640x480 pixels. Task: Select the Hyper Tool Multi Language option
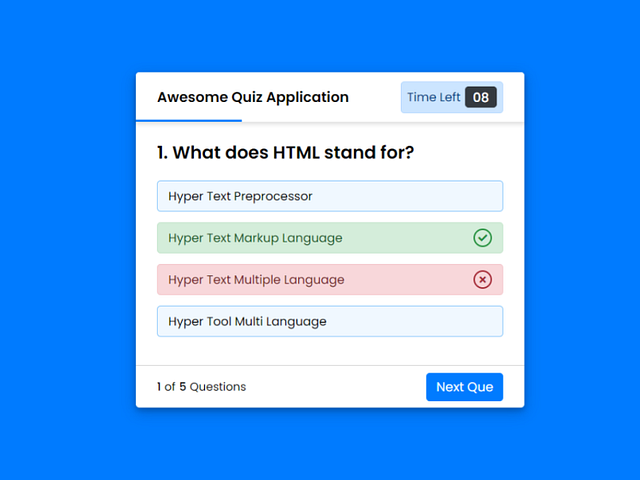330,322
